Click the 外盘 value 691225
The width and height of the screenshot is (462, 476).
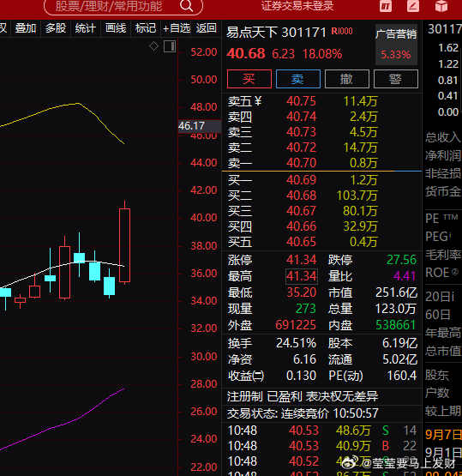coord(296,325)
